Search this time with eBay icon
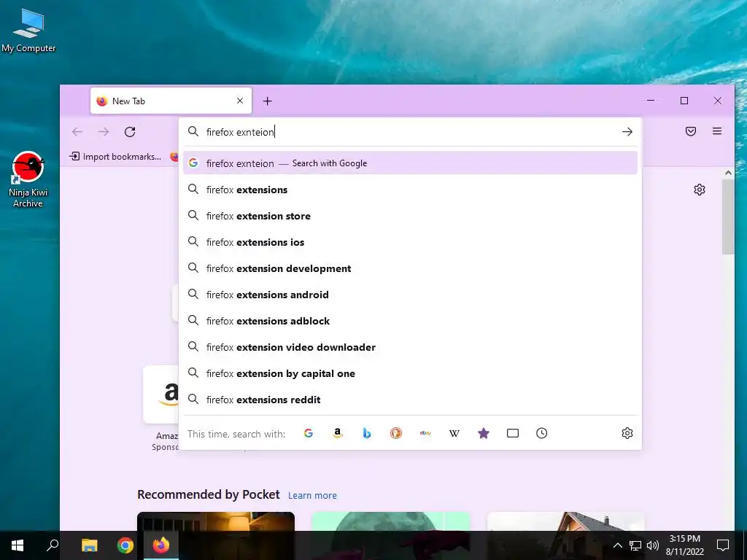This screenshot has height=560, width=747. coord(425,433)
